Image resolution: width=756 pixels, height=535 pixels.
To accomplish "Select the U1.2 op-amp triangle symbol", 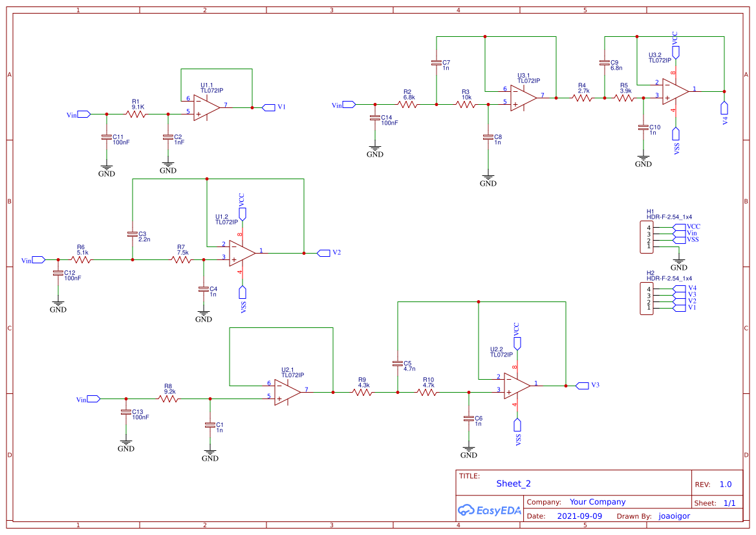I will tap(243, 254).
